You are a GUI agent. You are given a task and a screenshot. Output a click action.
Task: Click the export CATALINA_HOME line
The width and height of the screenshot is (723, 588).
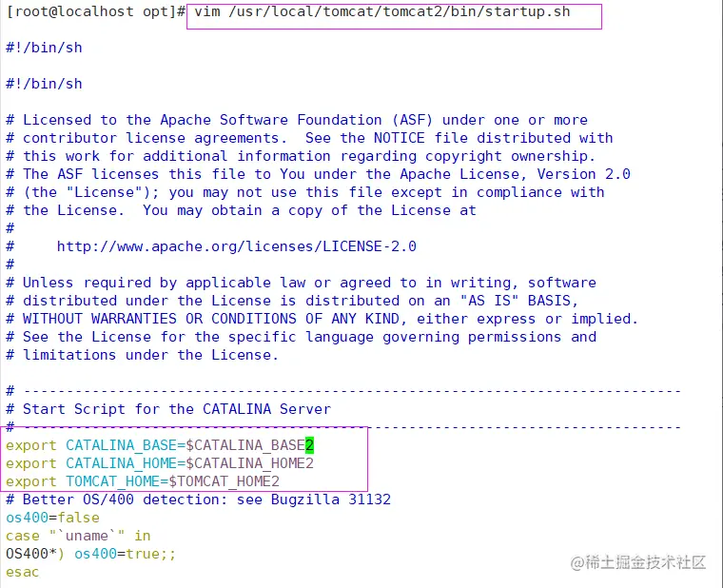[x=160, y=463]
